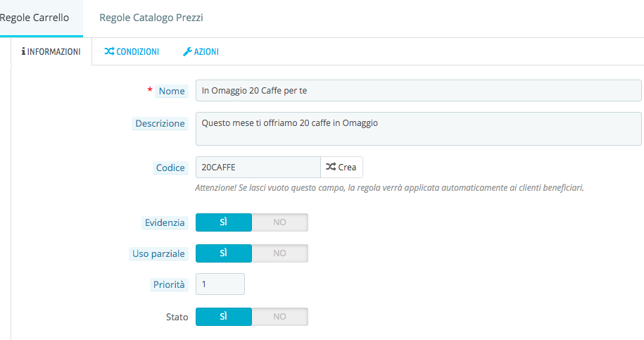Enable Evidenza with the SÌ option

coord(223,222)
